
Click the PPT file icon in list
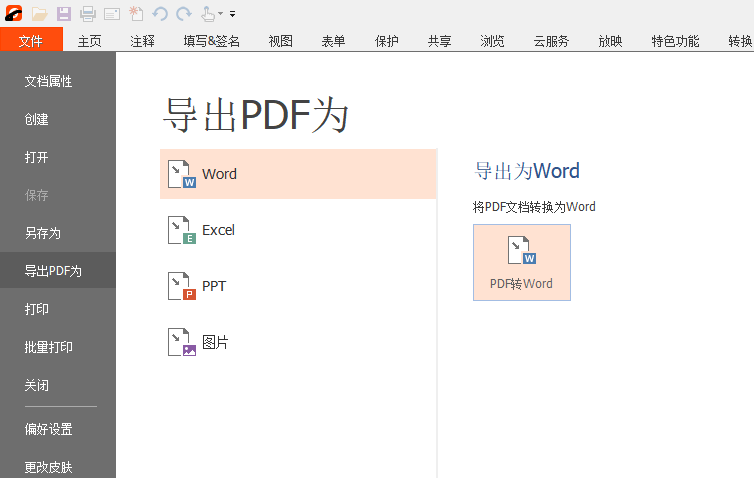182,286
